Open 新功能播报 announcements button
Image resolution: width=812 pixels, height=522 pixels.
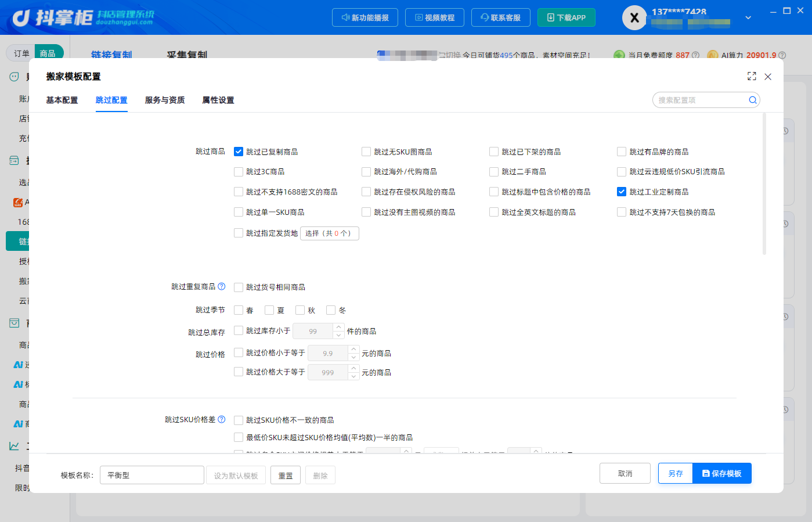pyautogui.click(x=365, y=17)
